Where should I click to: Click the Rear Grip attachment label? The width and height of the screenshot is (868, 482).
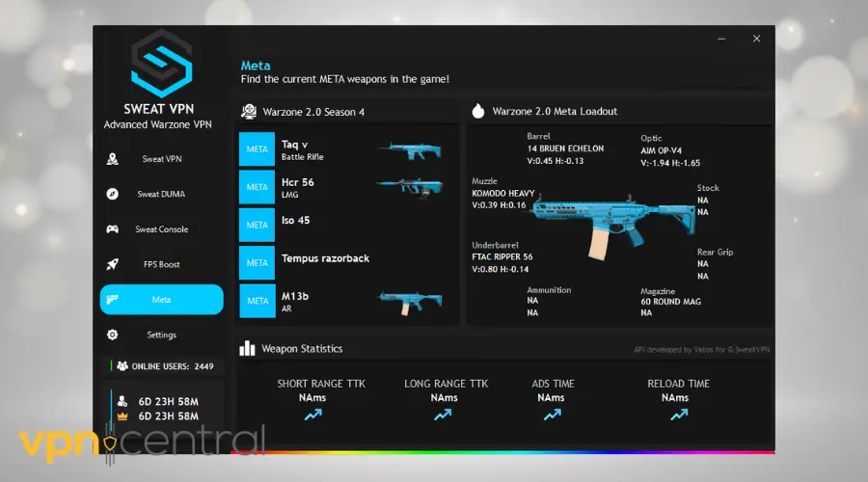715,252
